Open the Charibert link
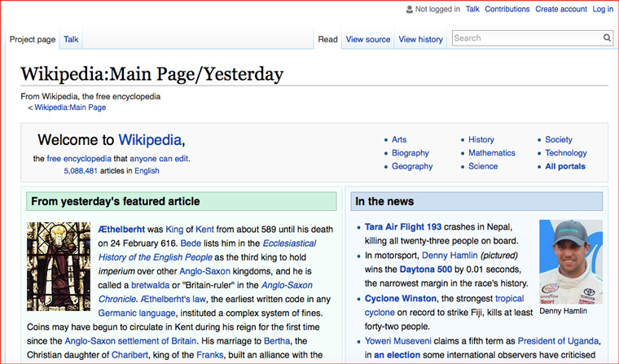The image size is (619, 364). (x=130, y=355)
